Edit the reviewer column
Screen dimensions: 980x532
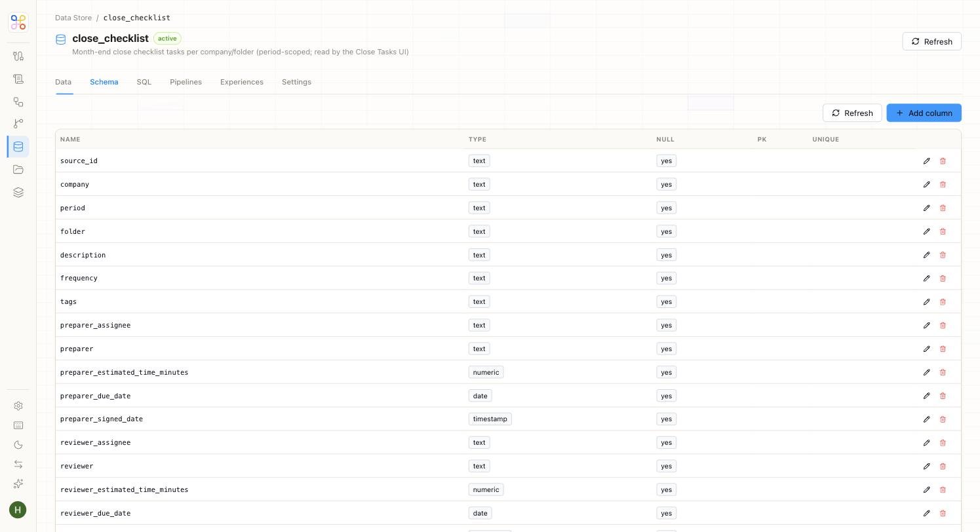click(926, 466)
